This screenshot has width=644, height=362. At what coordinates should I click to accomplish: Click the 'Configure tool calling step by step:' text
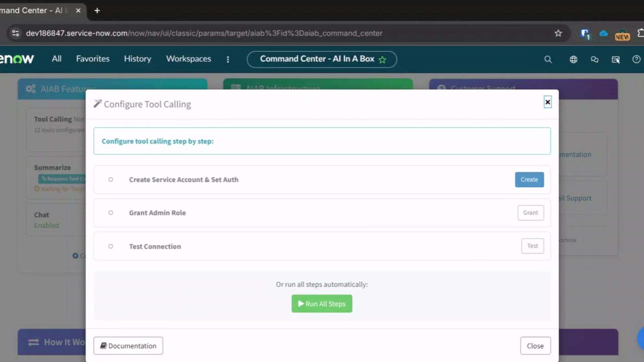point(157,141)
